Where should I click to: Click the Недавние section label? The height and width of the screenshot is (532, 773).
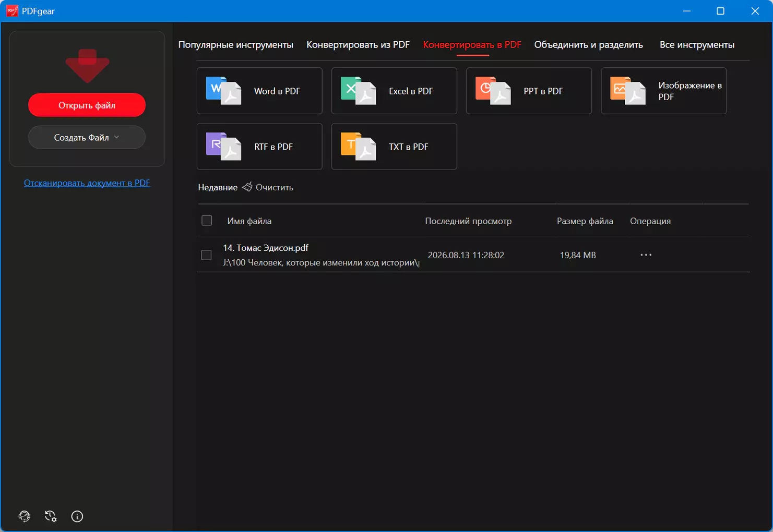(x=218, y=187)
